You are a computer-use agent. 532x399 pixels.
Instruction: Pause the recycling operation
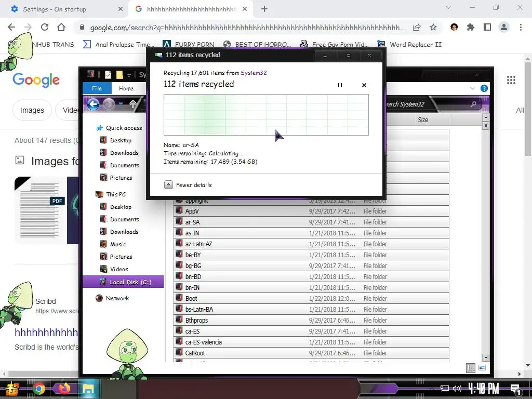tap(340, 85)
